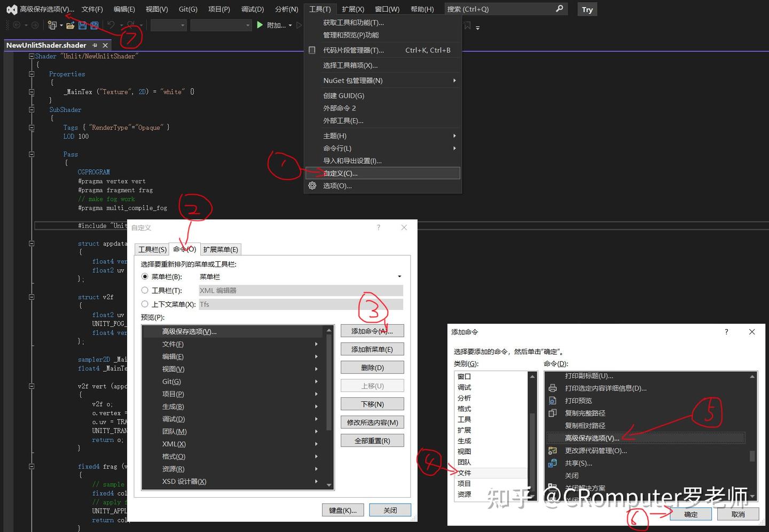The height and width of the screenshot is (532, 769).
Task: Switch to the 扩展菜单(E) tab
Action: pos(221,249)
